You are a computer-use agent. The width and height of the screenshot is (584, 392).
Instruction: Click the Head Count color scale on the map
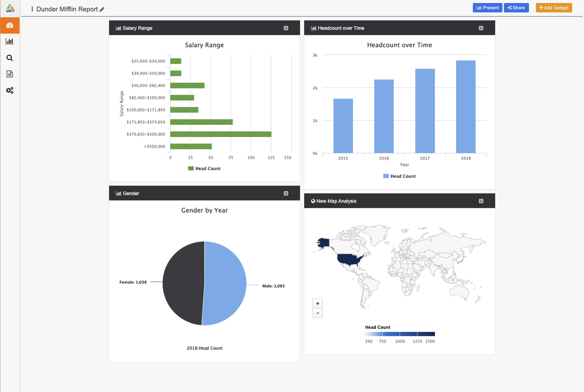(x=399, y=334)
